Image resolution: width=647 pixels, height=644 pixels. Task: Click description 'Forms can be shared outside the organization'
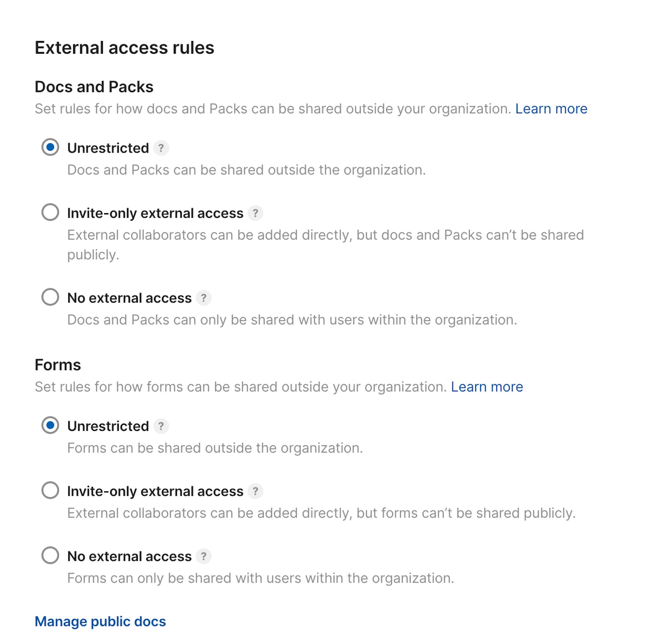[x=215, y=448]
